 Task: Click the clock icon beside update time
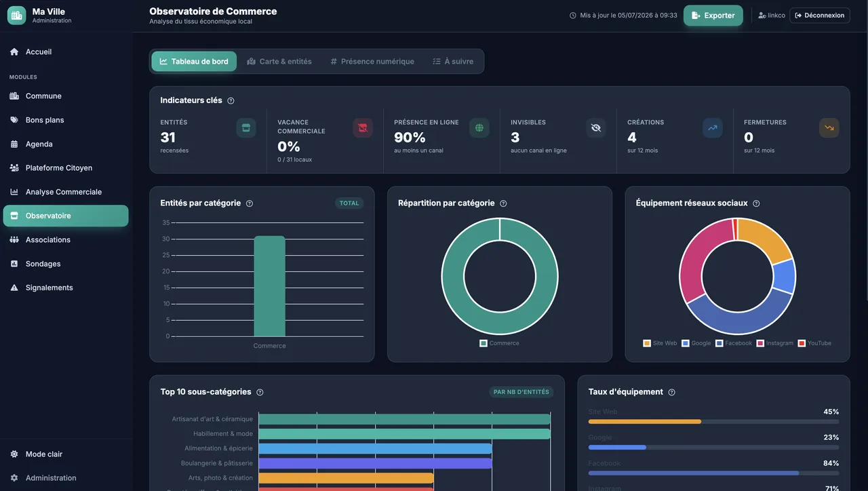click(573, 16)
